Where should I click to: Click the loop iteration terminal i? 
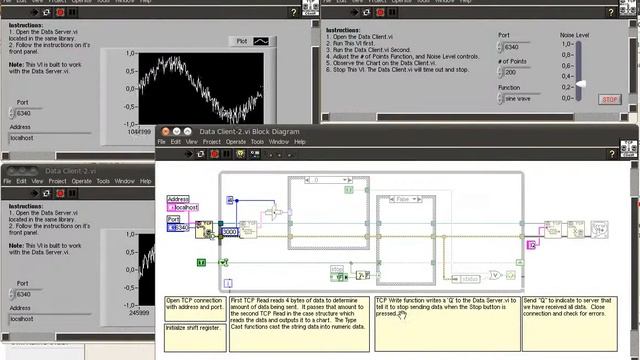click(228, 283)
